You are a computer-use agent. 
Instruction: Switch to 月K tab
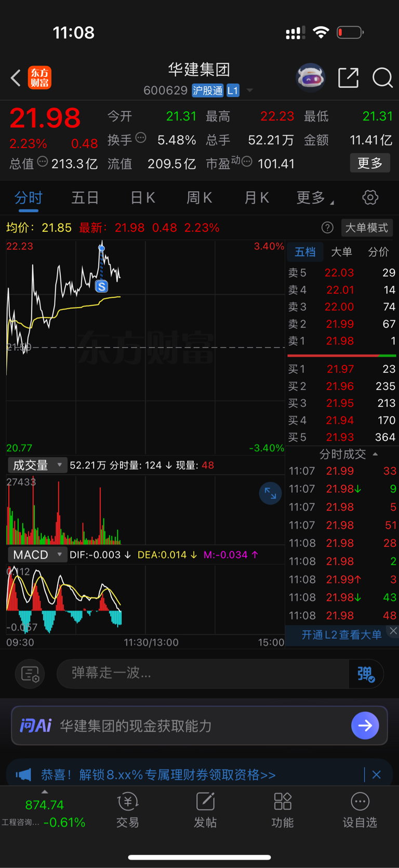click(x=256, y=198)
